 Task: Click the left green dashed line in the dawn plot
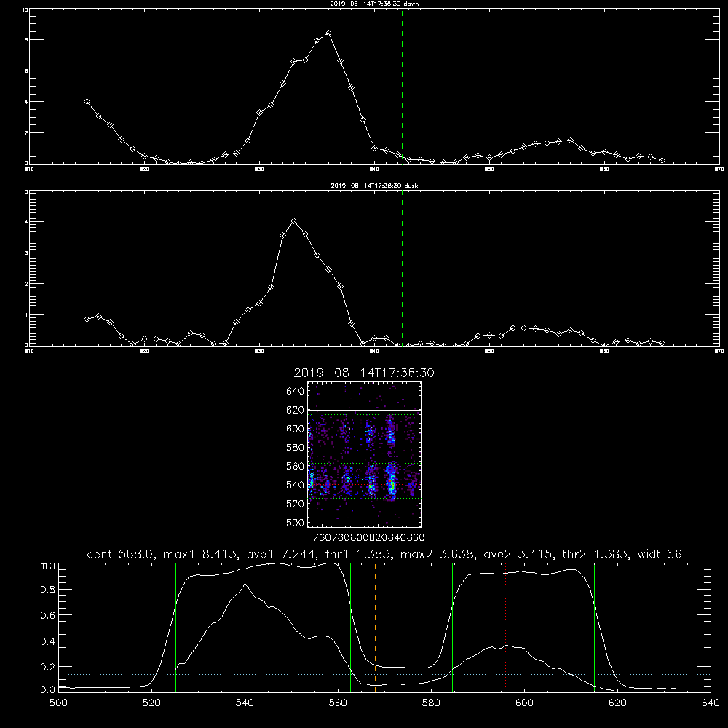232,87
